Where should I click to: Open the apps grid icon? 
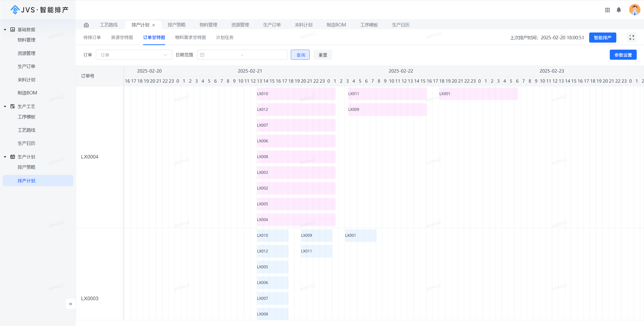point(607,10)
